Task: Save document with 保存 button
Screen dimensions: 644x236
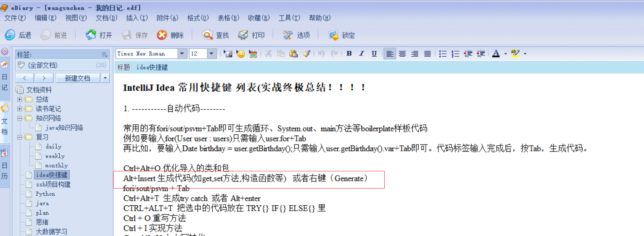Action: [x=135, y=35]
